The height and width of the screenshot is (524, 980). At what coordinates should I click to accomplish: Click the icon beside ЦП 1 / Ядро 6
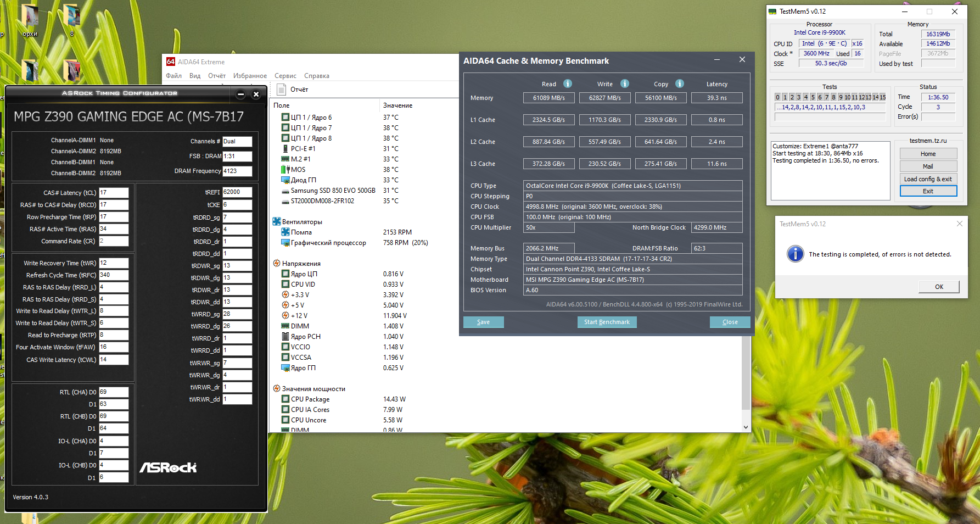(285, 117)
